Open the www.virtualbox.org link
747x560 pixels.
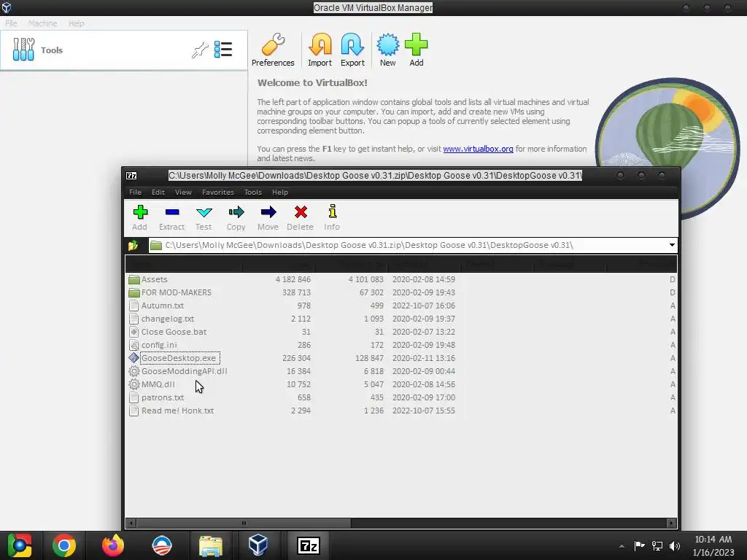[x=478, y=149]
